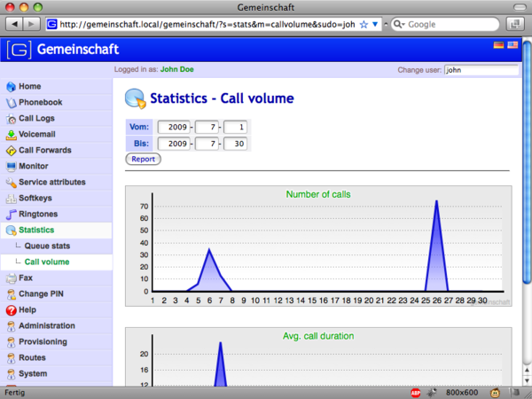Click the Change user input field

click(481, 70)
